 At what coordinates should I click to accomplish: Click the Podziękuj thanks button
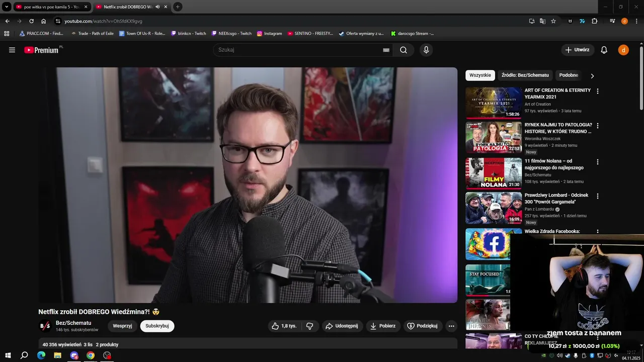click(x=423, y=326)
